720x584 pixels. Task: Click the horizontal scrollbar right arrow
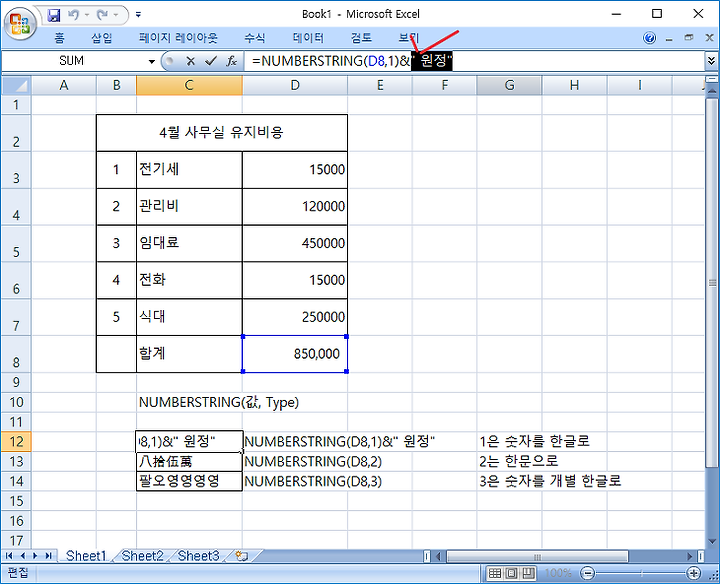[x=689, y=556]
